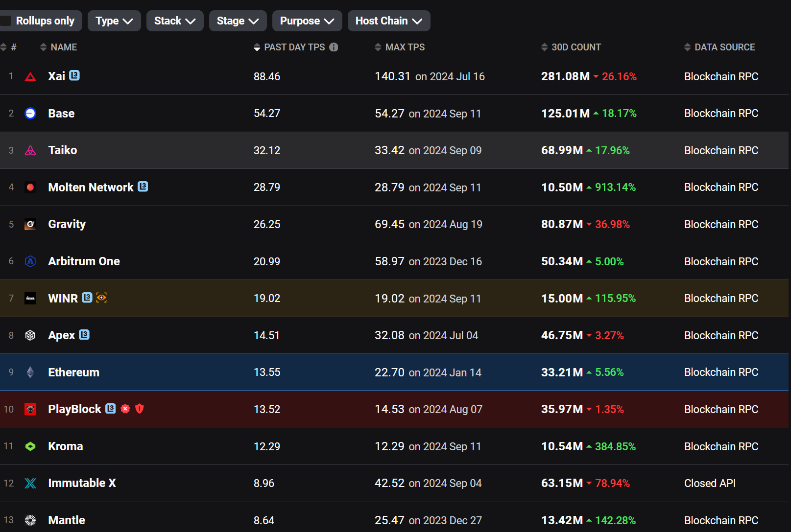Expand the Purpose filter dropdown
Viewport: 791px width, 532px height.
coord(307,21)
